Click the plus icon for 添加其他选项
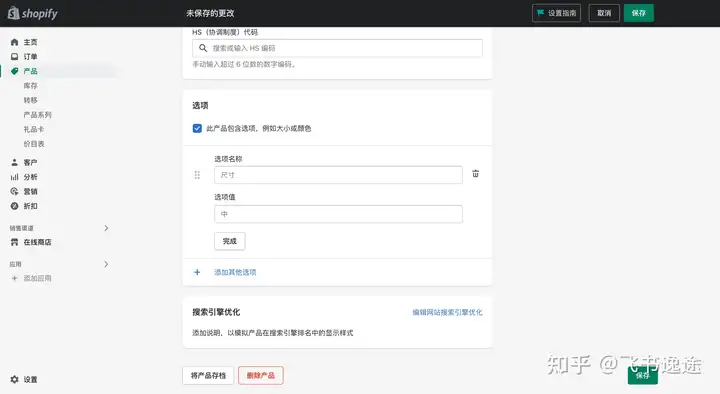Viewport: 720px width, 394px height. click(197, 272)
